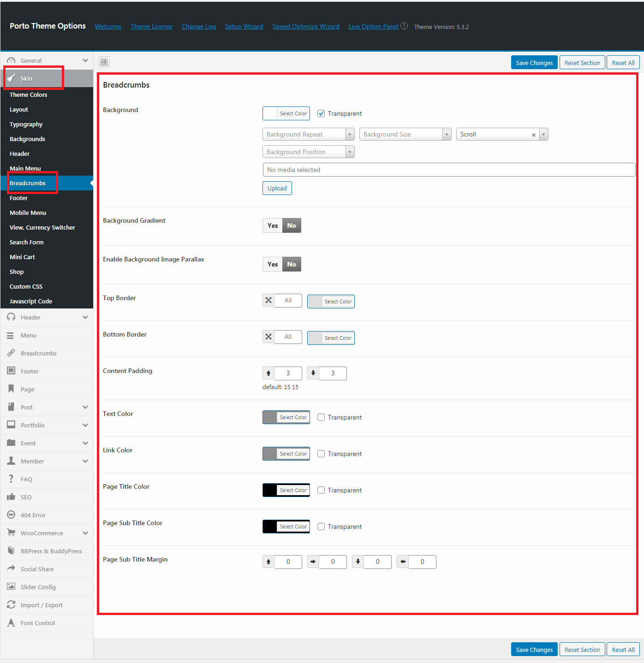Open the Background Select Color picker
644x663 pixels.
coord(286,113)
